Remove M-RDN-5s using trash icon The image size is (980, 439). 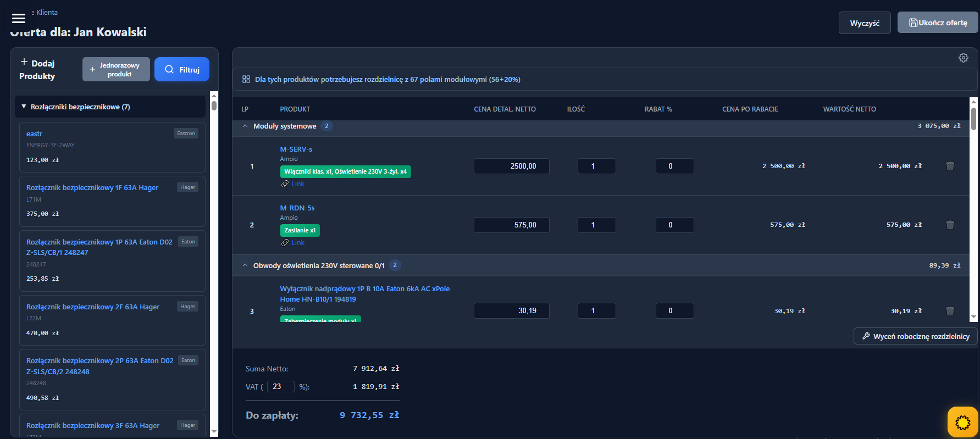tap(949, 225)
